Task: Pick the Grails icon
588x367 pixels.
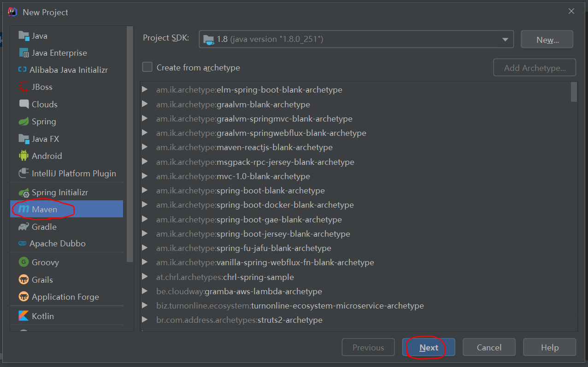Action: click(x=24, y=280)
